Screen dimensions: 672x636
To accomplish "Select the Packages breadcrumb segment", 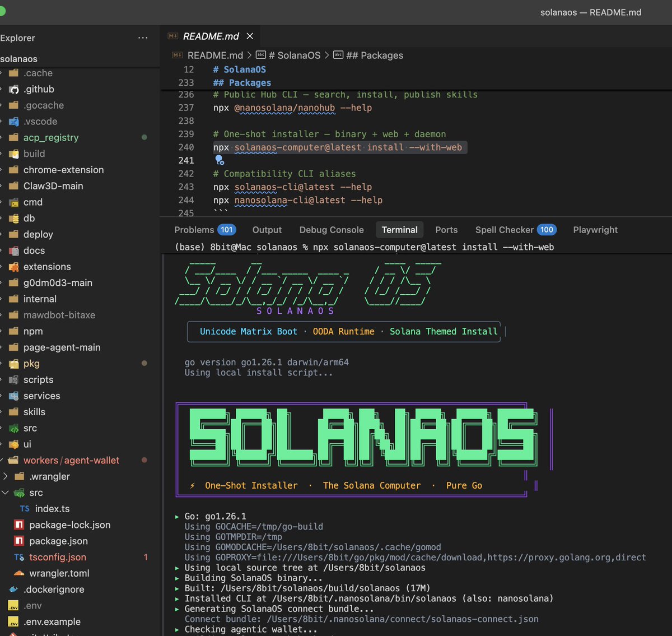I will [374, 55].
